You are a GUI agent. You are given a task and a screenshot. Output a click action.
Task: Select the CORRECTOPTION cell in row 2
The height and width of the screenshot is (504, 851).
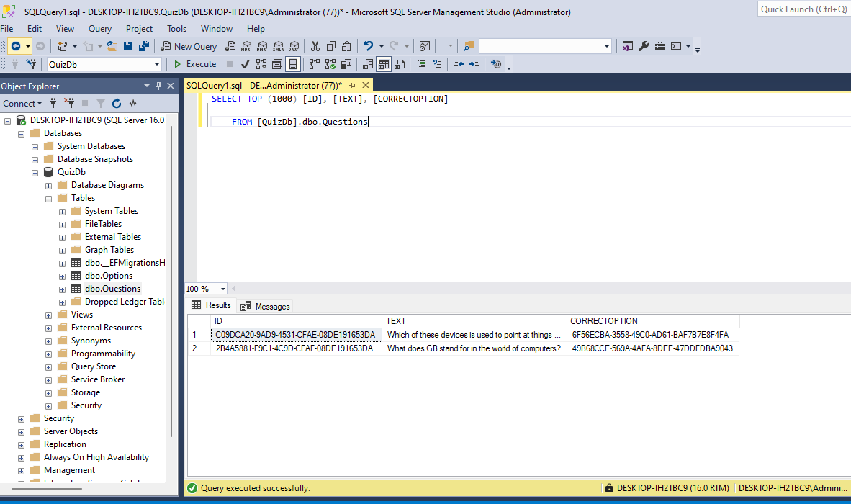point(652,348)
